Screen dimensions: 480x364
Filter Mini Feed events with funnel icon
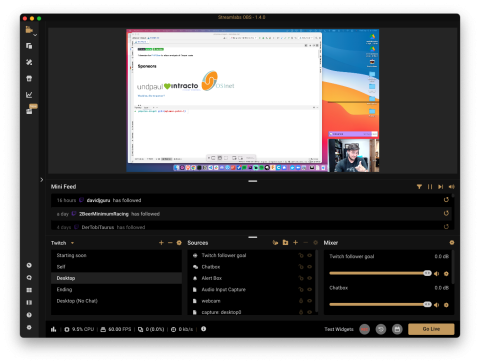point(419,187)
